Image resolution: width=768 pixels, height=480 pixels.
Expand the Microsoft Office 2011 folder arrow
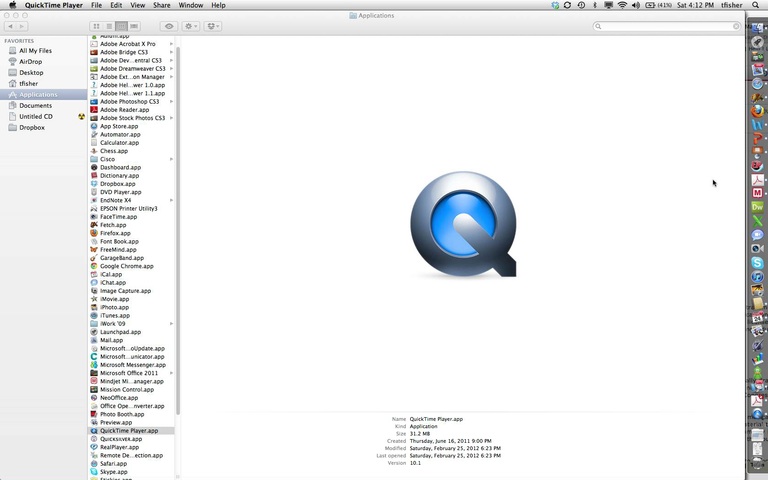pyautogui.click(x=172, y=373)
